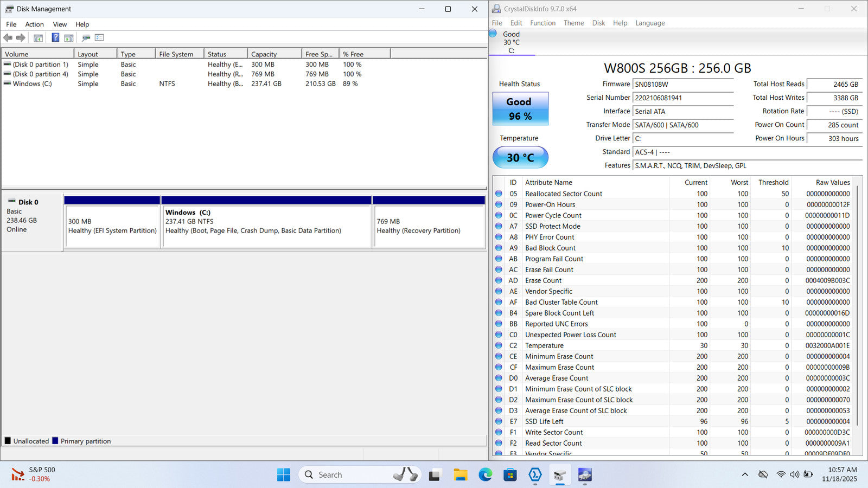
Task: Click the Forward arrow in Disk Management toolbar
Action: coord(21,38)
